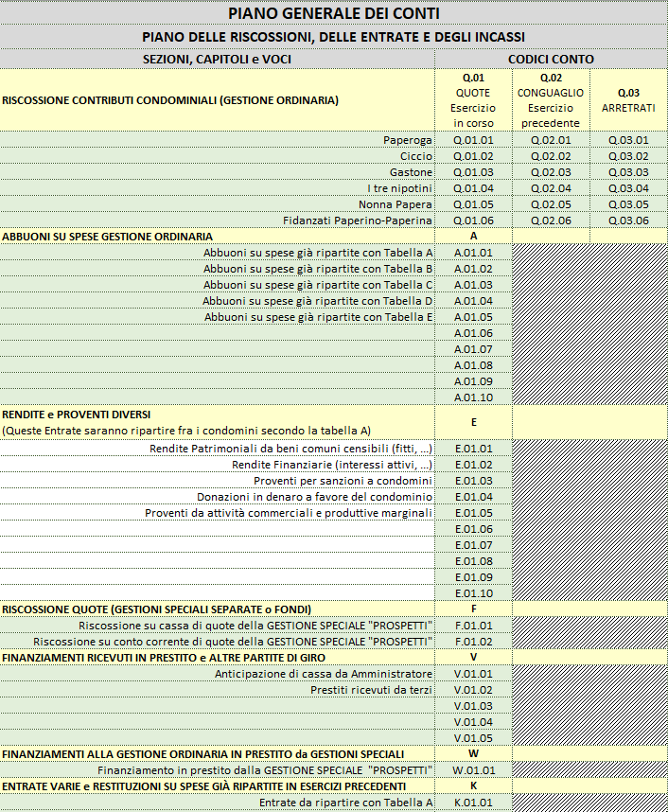Select ABBUONI SU SPESE GESTIONE ORDINARIA header
This screenshot has width=668, height=812.
[x=217, y=237]
